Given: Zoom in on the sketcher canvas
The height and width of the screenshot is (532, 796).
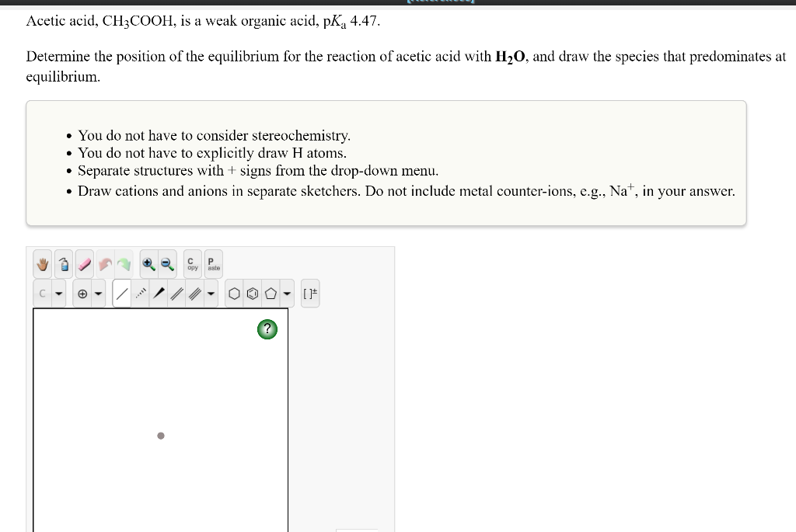Looking at the screenshot, I should point(149,264).
